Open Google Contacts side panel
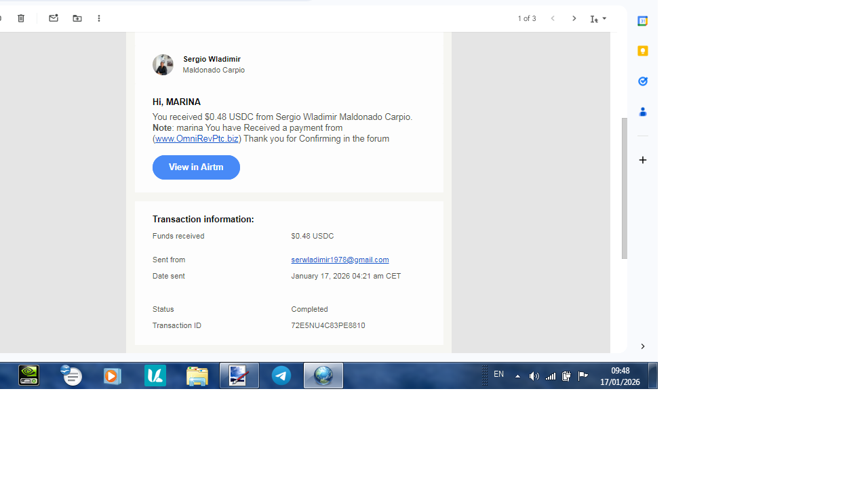Viewport: 868px width, 488px height. coord(642,111)
